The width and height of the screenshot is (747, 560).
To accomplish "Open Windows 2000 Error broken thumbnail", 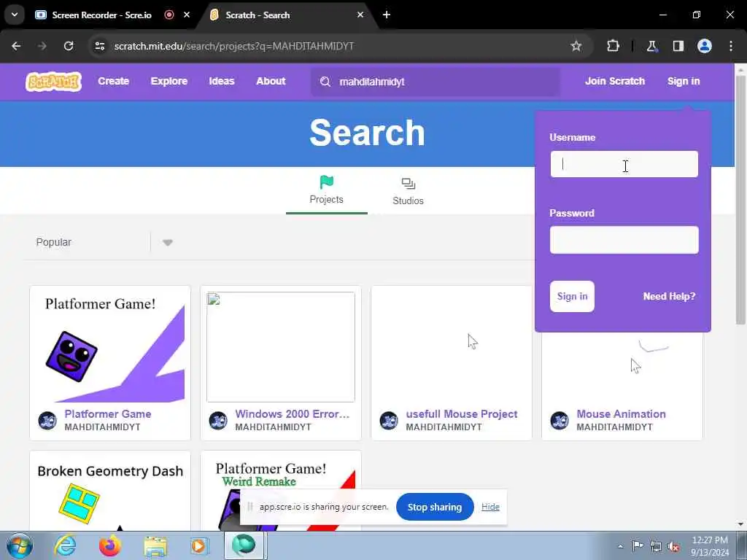I will coord(281,347).
